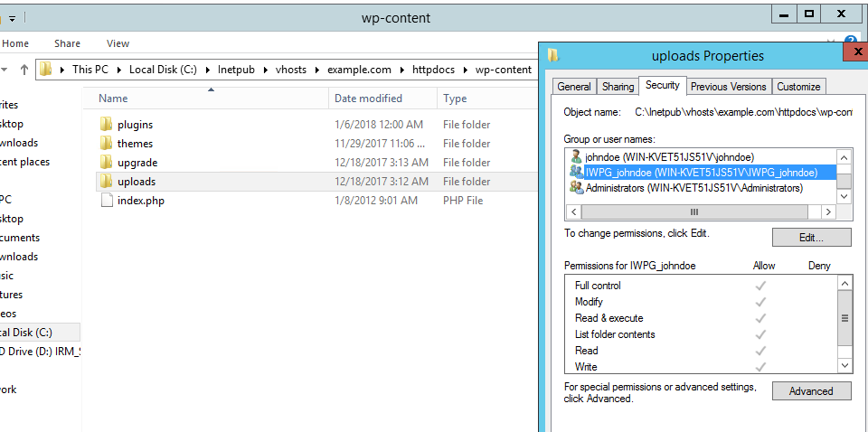Screen dimensions: 868x432
Task: Expand the wp-content breadcrumb arrow
Action: click(538, 70)
